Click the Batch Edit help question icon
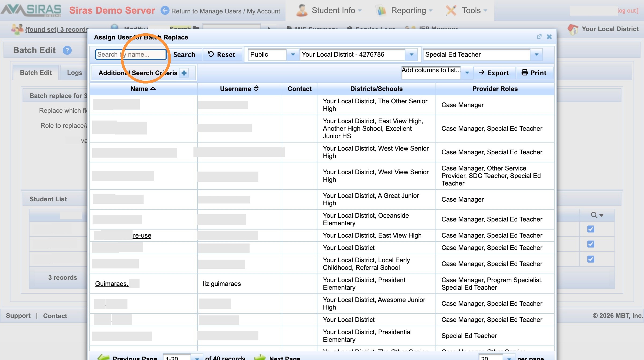 click(x=67, y=50)
